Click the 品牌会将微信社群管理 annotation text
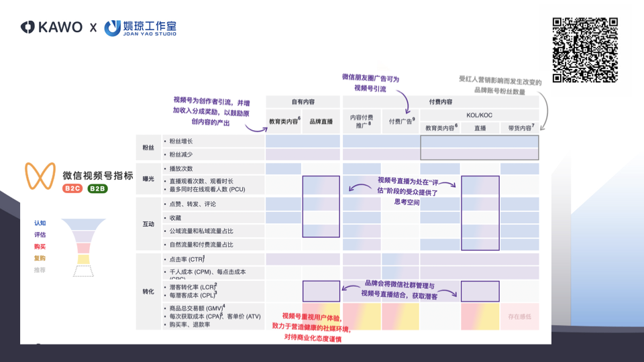Viewport: 644px width, 362px height. pos(399,290)
